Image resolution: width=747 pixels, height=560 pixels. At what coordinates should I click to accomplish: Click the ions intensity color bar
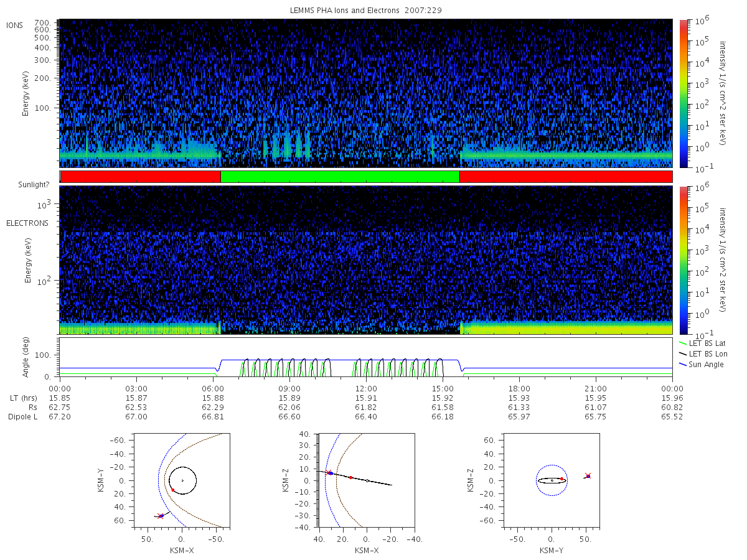[x=683, y=93]
